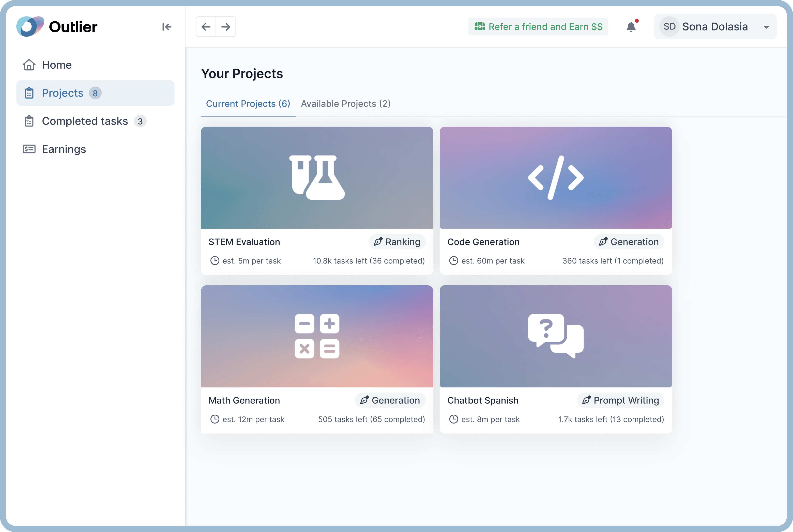Open notifications bell icon
The image size is (793, 532).
click(x=631, y=27)
